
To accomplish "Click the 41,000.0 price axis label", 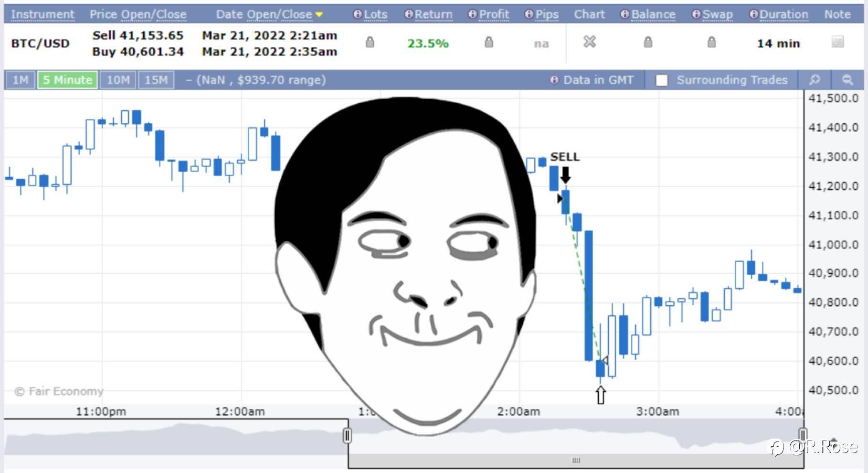I will tap(833, 245).
